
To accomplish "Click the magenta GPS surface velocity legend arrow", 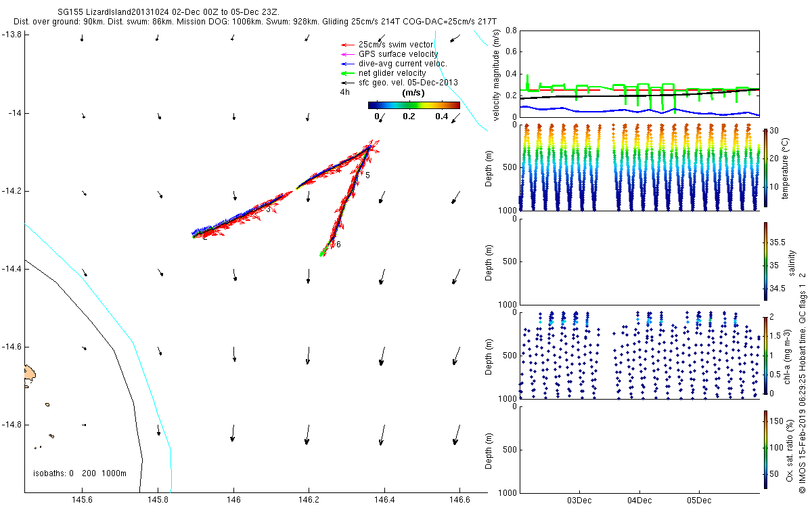I will click(x=346, y=55).
